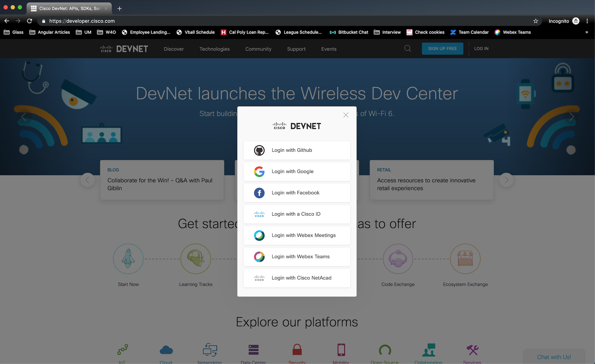Open the Chat with Us widget
The image size is (595, 364).
tap(554, 357)
